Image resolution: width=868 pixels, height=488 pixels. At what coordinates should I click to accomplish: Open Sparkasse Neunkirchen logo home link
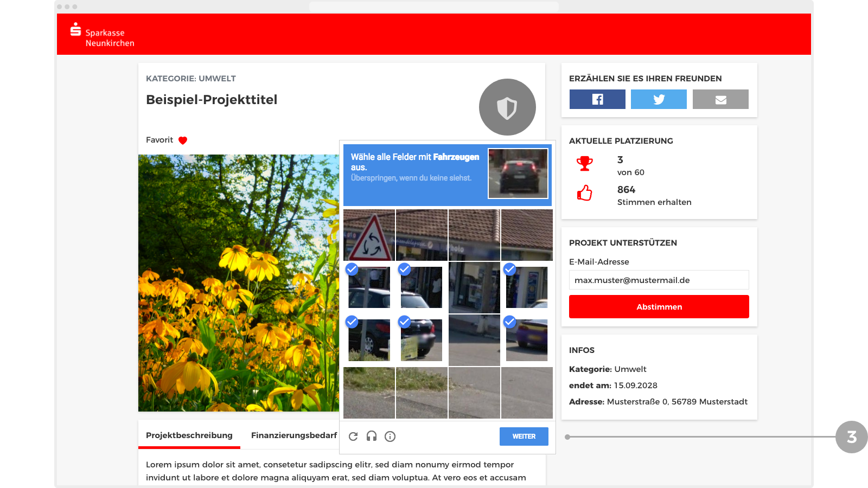tap(103, 35)
